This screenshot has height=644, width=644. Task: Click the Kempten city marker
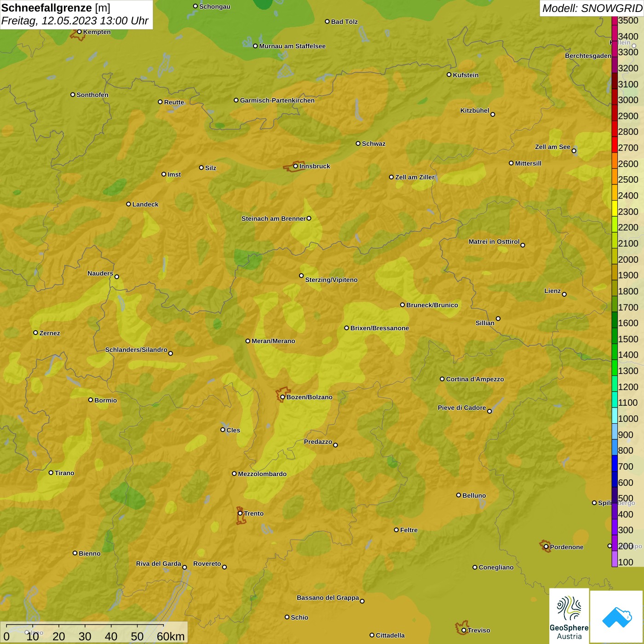(79, 32)
